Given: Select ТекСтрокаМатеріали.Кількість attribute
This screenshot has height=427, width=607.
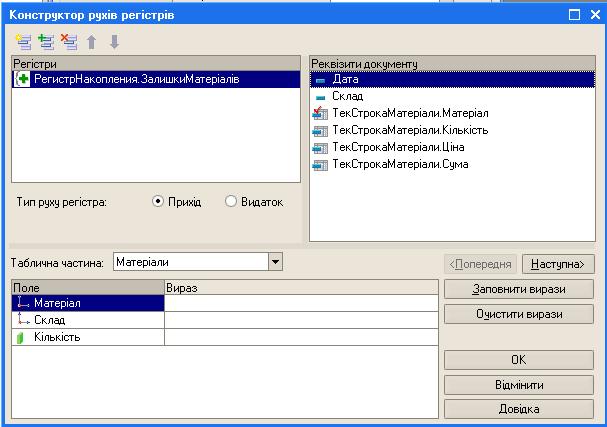Looking at the screenshot, I should point(453,130).
